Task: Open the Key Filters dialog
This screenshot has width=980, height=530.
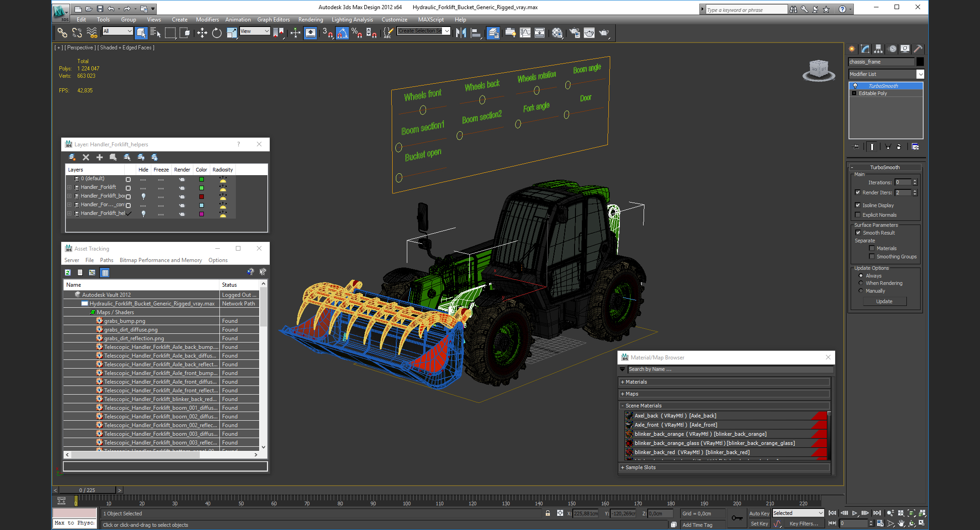Action: click(x=804, y=524)
